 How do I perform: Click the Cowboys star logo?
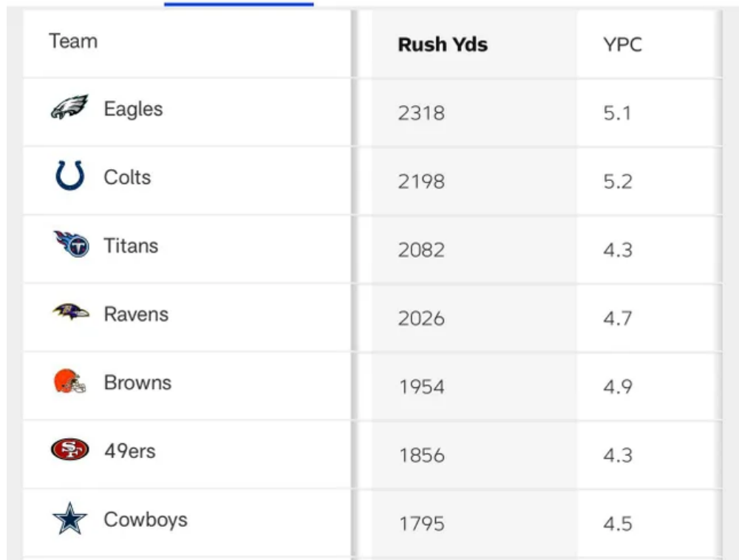click(69, 519)
